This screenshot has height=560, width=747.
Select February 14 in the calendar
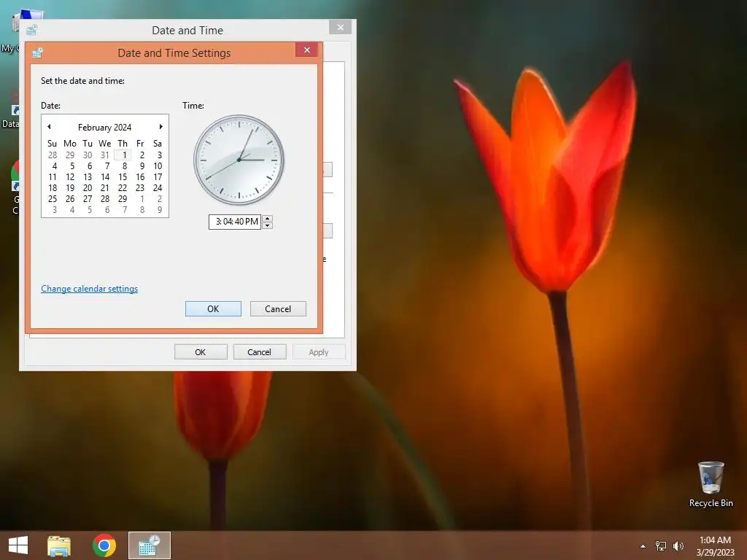105,176
